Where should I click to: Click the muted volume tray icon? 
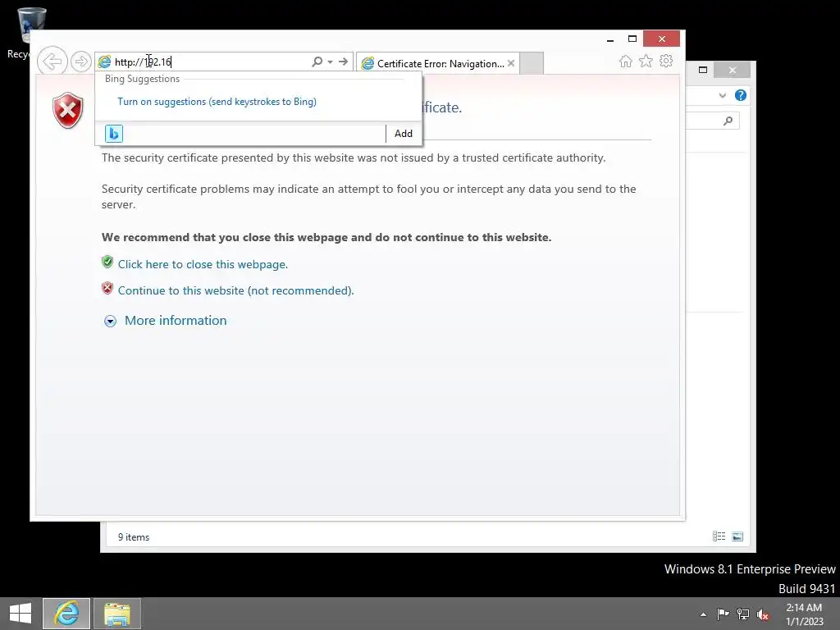pyautogui.click(x=762, y=614)
